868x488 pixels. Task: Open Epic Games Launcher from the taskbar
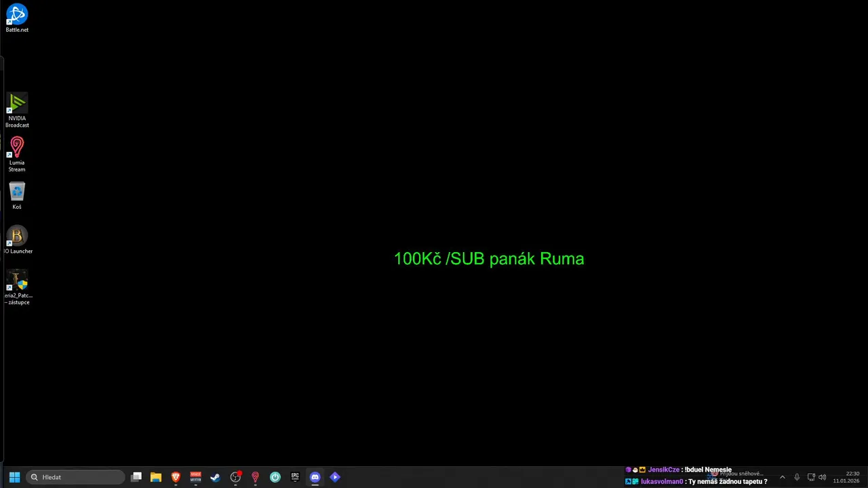click(x=295, y=477)
